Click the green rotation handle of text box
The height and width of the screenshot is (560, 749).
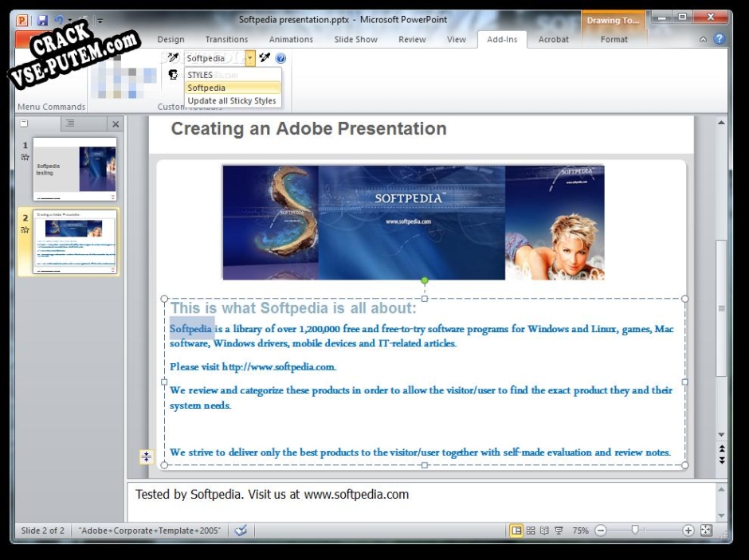click(x=425, y=280)
